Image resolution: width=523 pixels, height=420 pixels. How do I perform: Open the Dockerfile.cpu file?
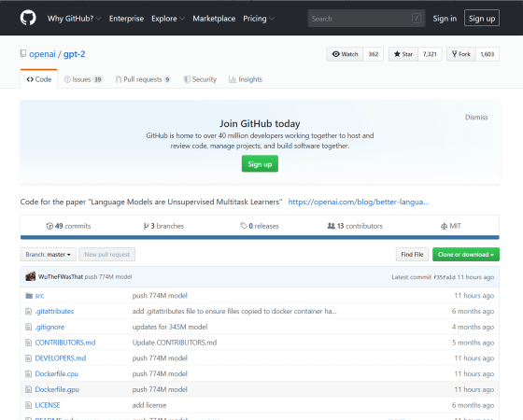[x=57, y=374]
